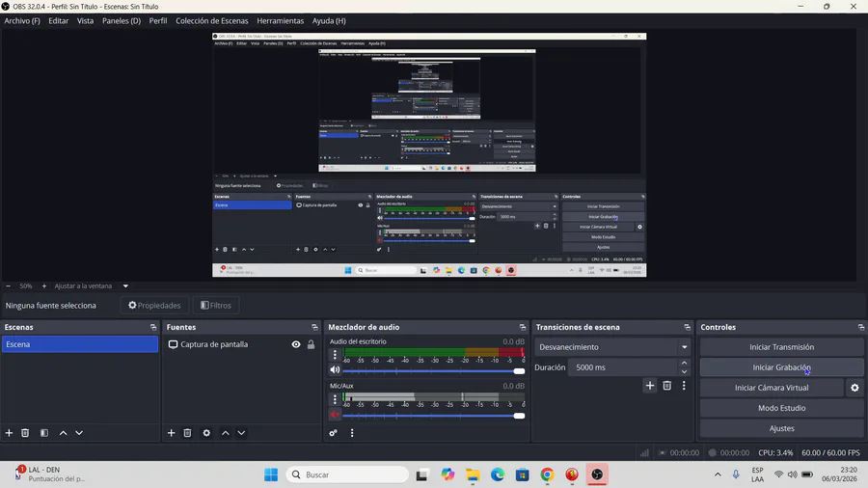The height and width of the screenshot is (488, 868).
Task: Open Windows Start menu
Action: tap(271, 474)
